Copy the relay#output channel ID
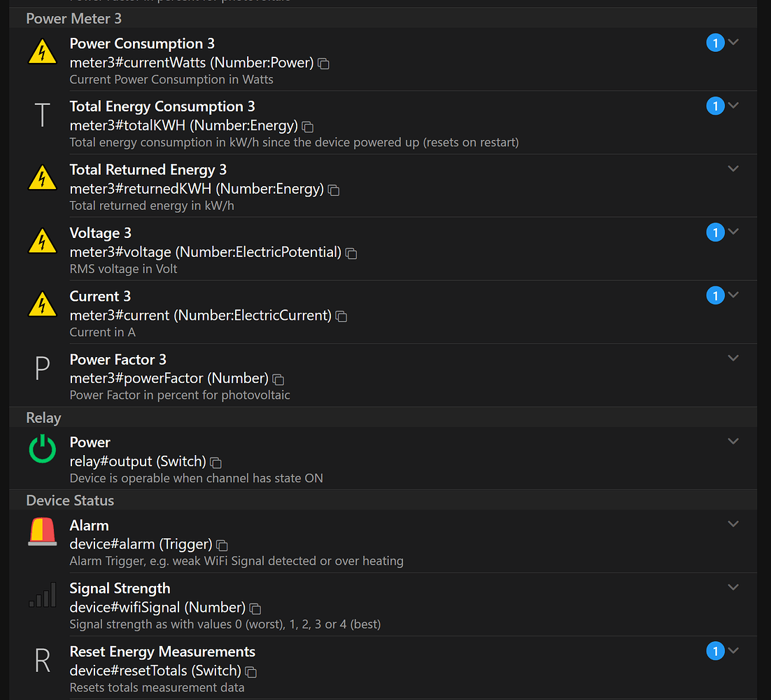The width and height of the screenshot is (771, 700). point(214,463)
